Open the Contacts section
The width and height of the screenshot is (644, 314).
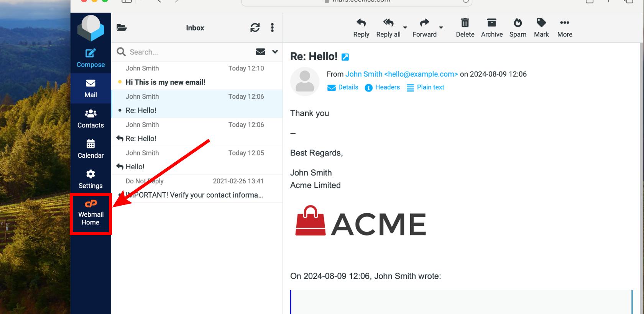click(x=90, y=119)
